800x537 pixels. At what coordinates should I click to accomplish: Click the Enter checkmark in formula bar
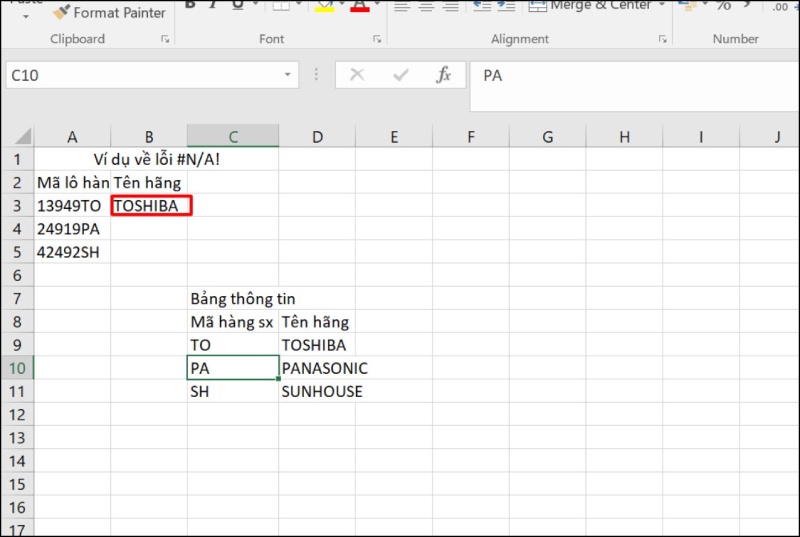pyautogui.click(x=401, y=75)
